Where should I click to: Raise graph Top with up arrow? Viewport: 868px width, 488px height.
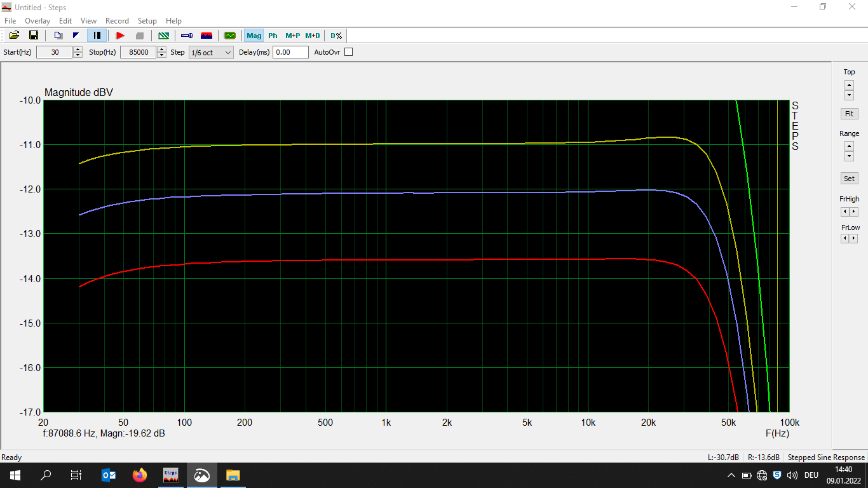tap(849, 85)
